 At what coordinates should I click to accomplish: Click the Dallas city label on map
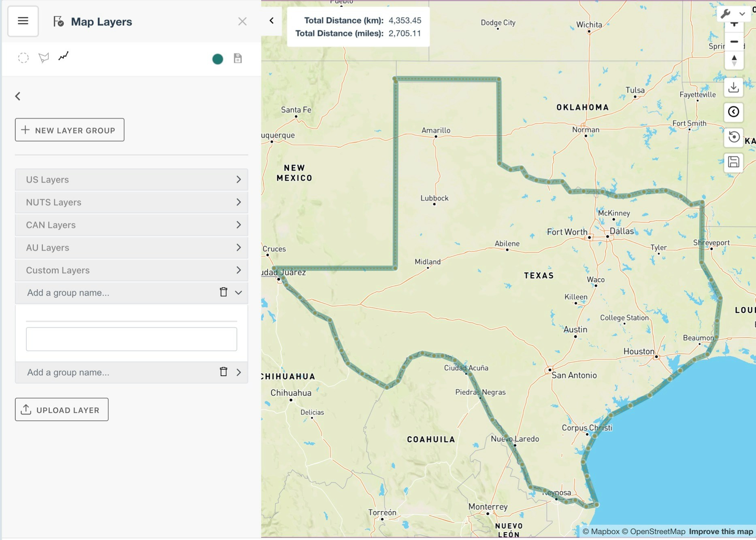tap(622, 231)
